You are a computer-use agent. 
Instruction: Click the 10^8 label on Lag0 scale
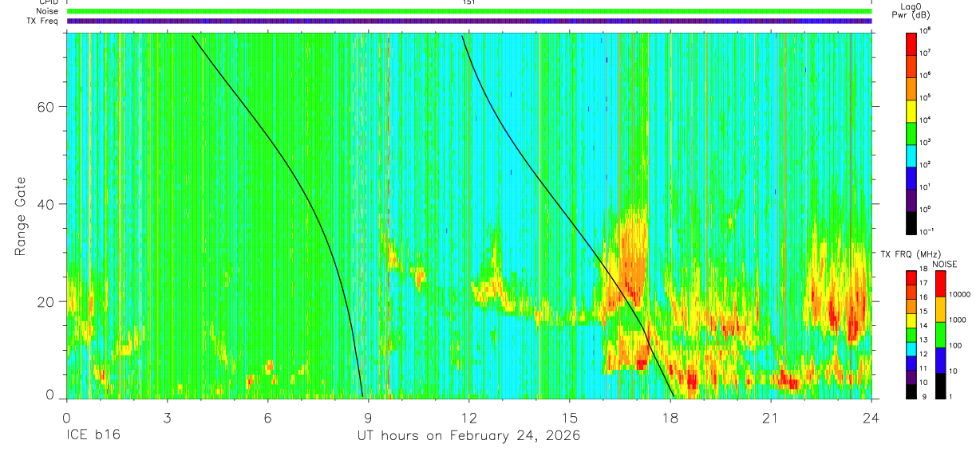(927, 29)
